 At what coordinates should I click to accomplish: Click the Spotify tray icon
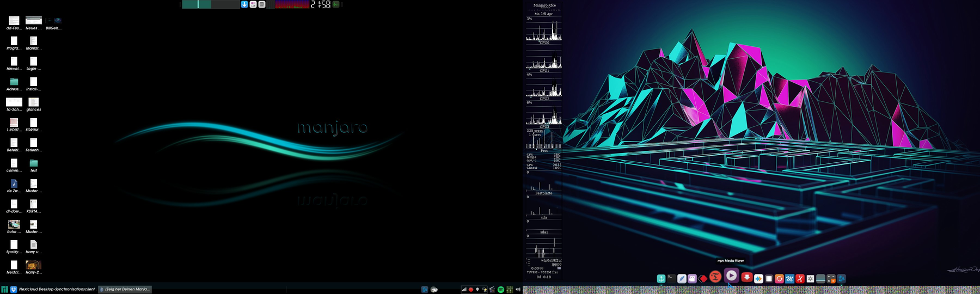pyautogui.click(x=501, y=290)
